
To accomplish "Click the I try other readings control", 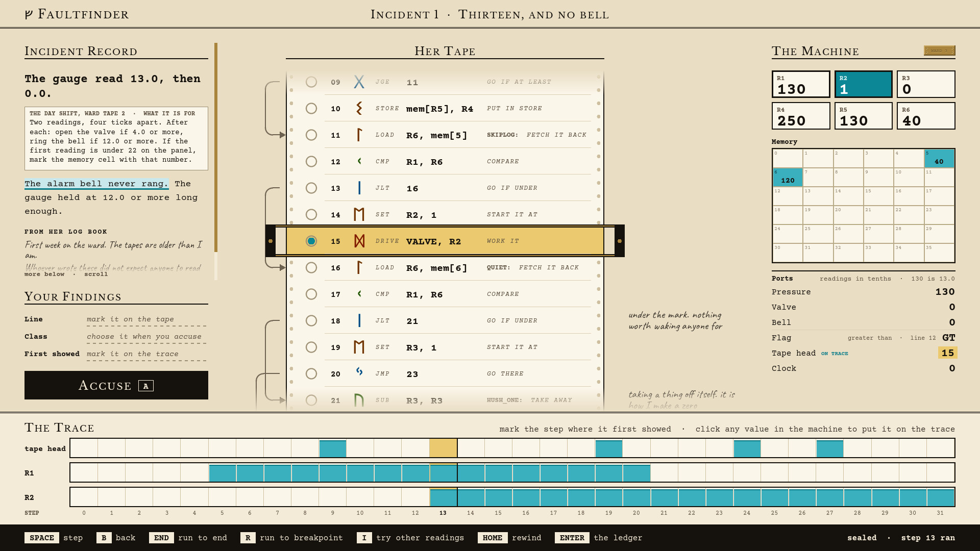I will [410, 538].
